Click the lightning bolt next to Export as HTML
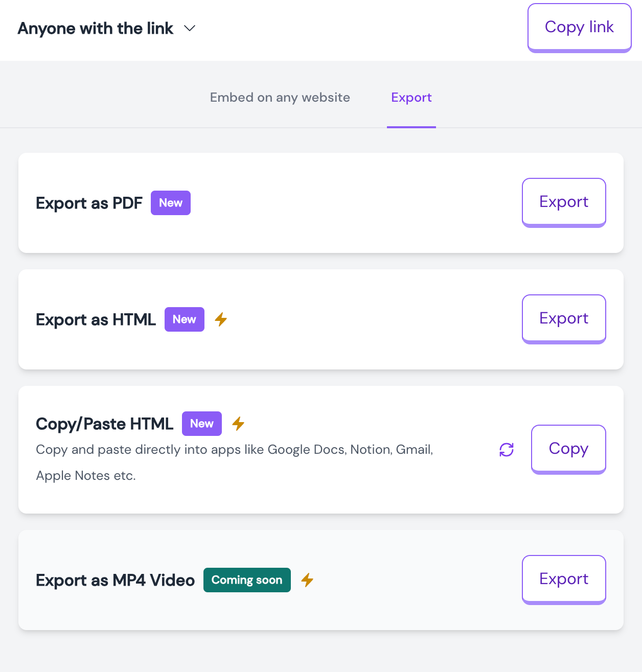 click(221, 319)
